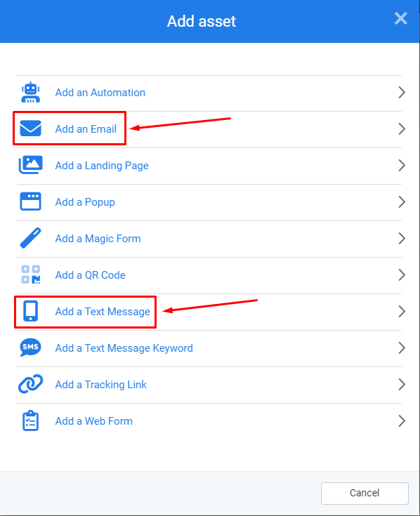This screenshot has height=516, width=420.
Task: Select the Landing Page picture icon
Action: [31, 165]
